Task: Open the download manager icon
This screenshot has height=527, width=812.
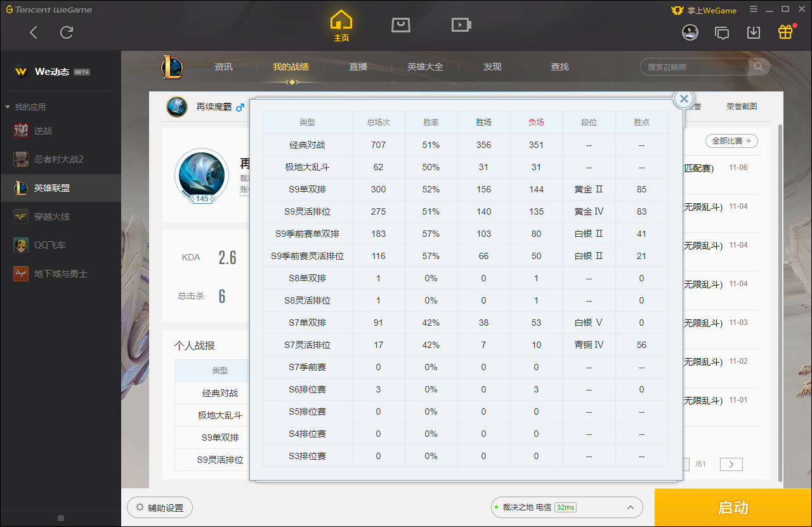Action: pos(754,32)
